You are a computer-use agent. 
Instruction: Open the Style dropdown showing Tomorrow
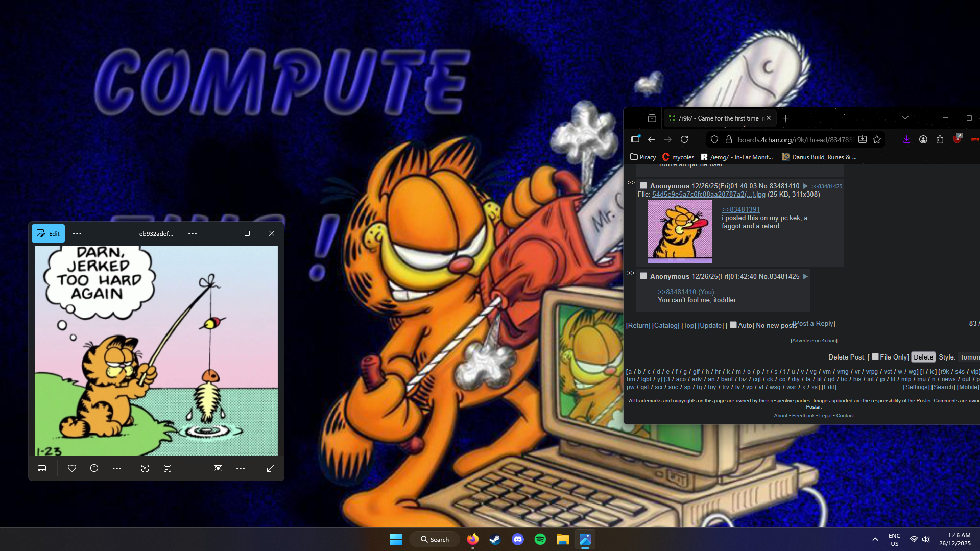969,357
